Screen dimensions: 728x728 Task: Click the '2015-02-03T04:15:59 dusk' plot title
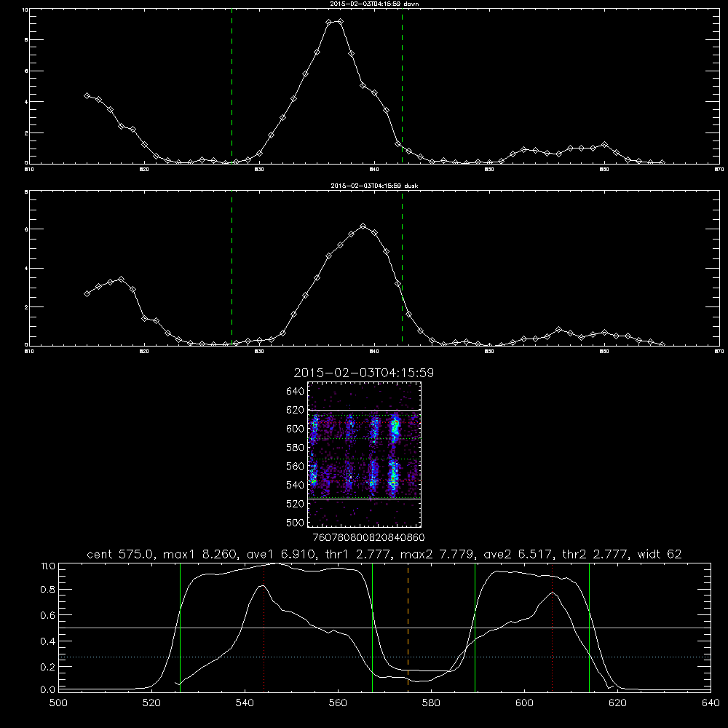pyautogui.click(x=374, y=186)
